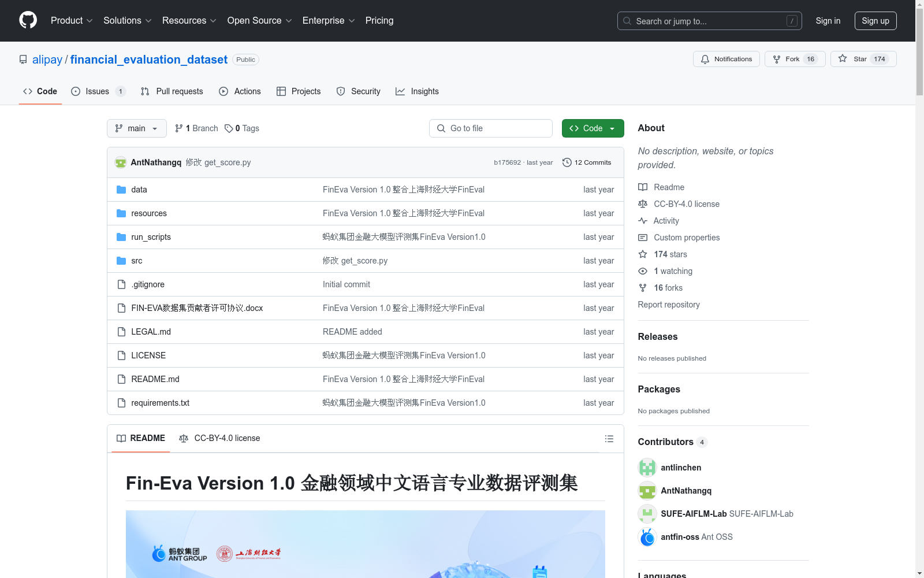Open commit b175692 link

click(x=507, y=162)
